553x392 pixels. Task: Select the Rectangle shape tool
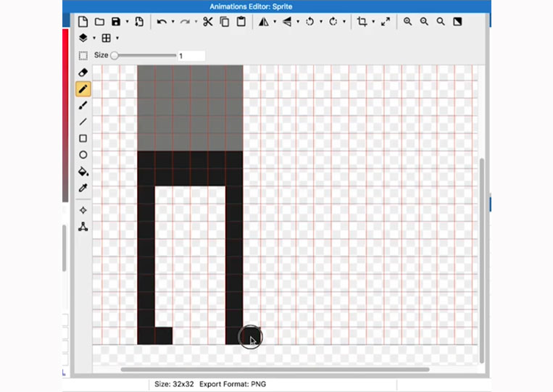click(83, 138)
